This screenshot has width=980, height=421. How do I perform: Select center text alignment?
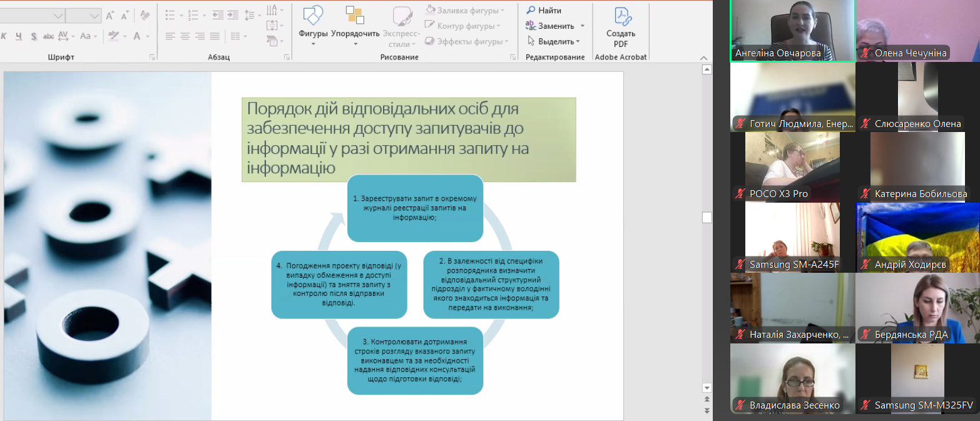pos(185,36)
